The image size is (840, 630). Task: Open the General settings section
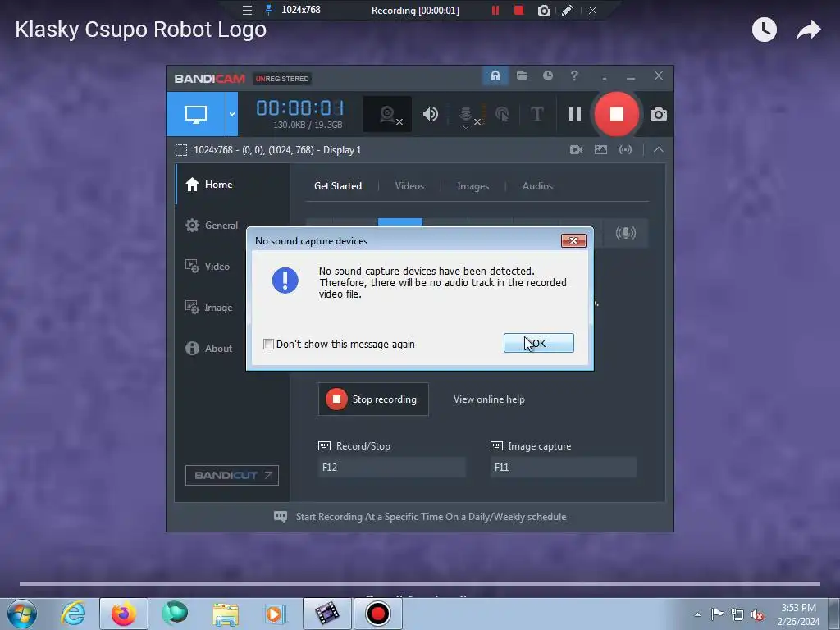[x=232, y=226]
